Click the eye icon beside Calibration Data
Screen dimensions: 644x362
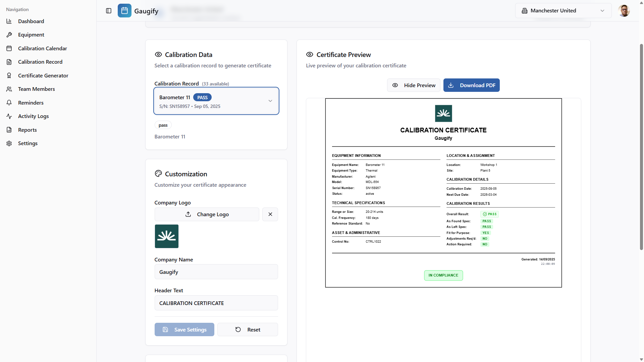[158, 54]
